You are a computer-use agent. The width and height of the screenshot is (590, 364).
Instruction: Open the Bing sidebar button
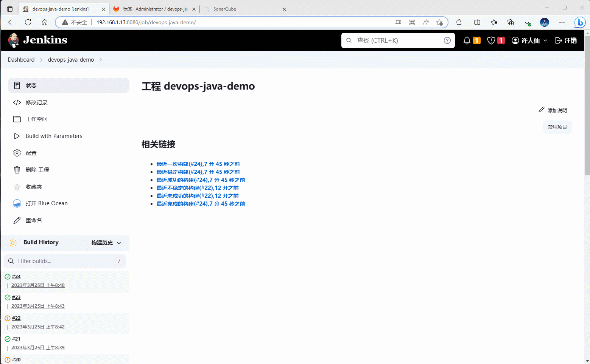coord(579,22)
